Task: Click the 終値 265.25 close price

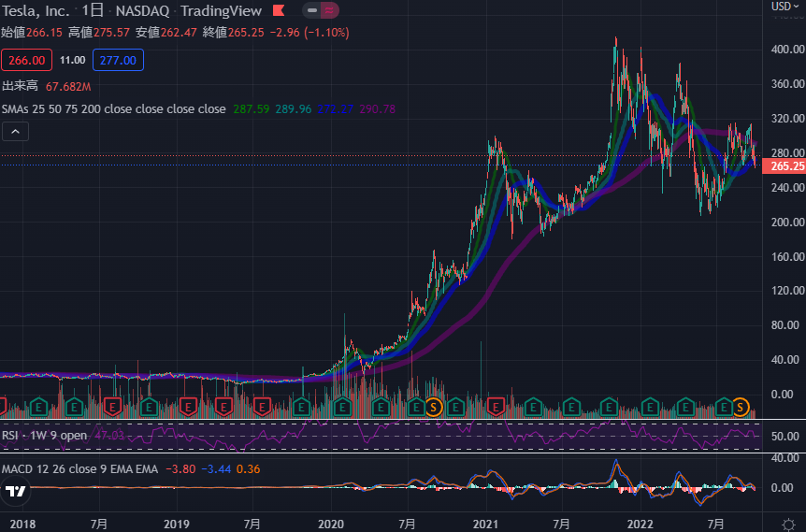Action: pyautogui.click(x=234, y=33)
